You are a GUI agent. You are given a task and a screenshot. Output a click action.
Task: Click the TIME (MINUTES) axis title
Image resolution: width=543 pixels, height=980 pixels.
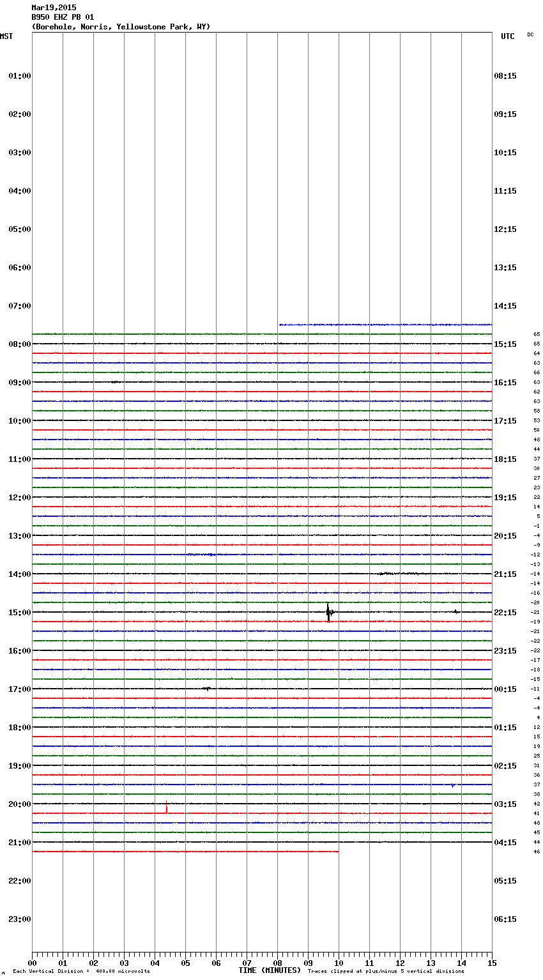tap(270, 970)
